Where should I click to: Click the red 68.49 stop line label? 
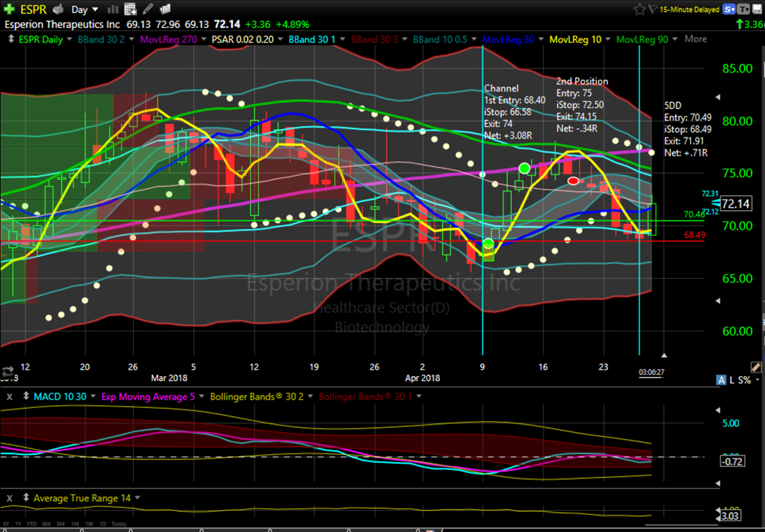(694, 235)
